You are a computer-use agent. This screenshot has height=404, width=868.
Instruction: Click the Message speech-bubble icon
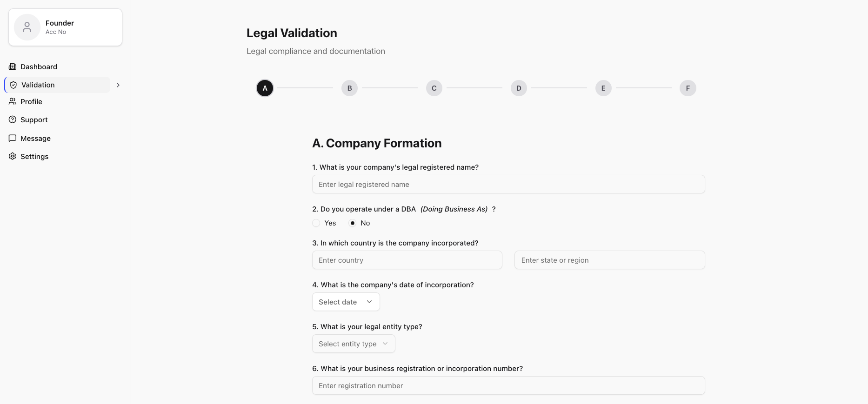13,138
